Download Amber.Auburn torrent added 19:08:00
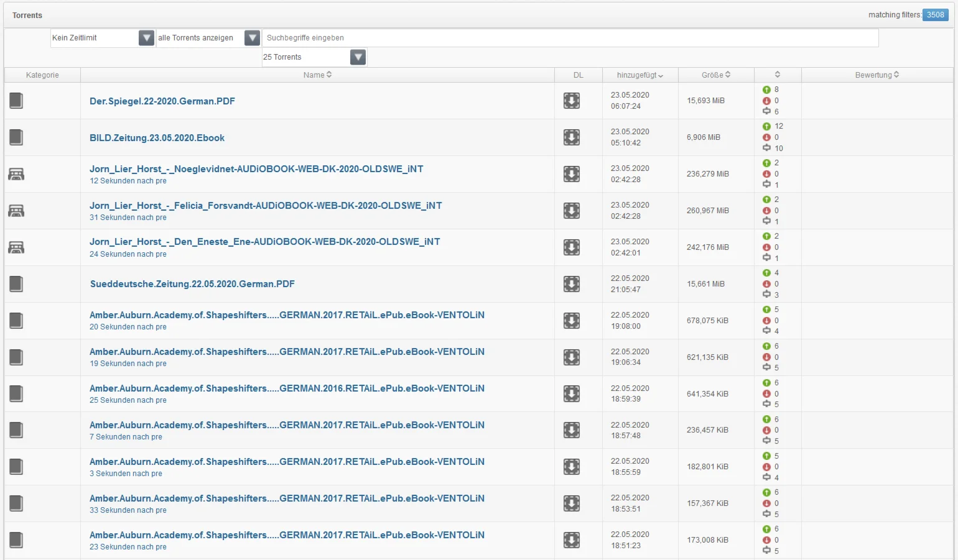958x560 pixels. pos(572,321)
